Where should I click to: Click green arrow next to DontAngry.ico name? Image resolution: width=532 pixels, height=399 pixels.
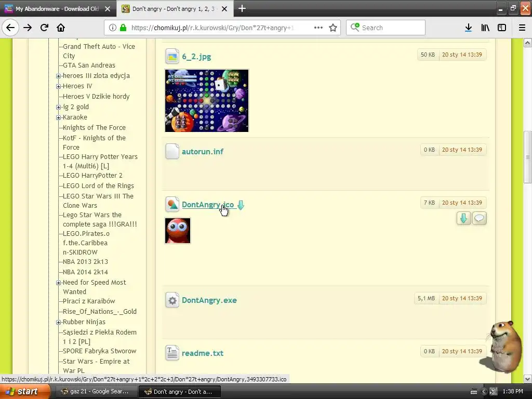click(241, 205)
